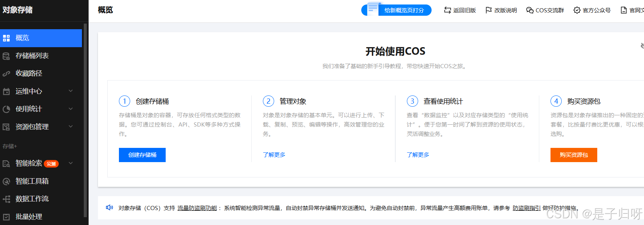This screenshot has width=644, height=225.
Task: Click the 数据工作流 workflow icon
Action: (6, 199)
